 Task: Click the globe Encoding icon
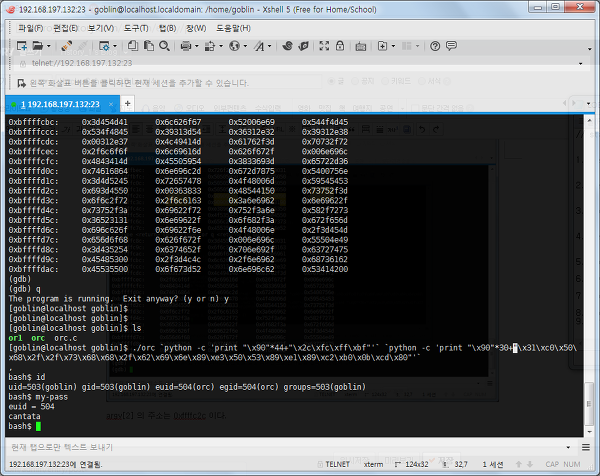coord(234,46)
